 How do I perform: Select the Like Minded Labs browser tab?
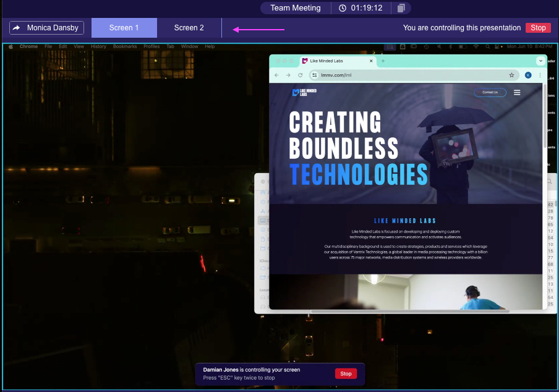(x=337, y=61)
